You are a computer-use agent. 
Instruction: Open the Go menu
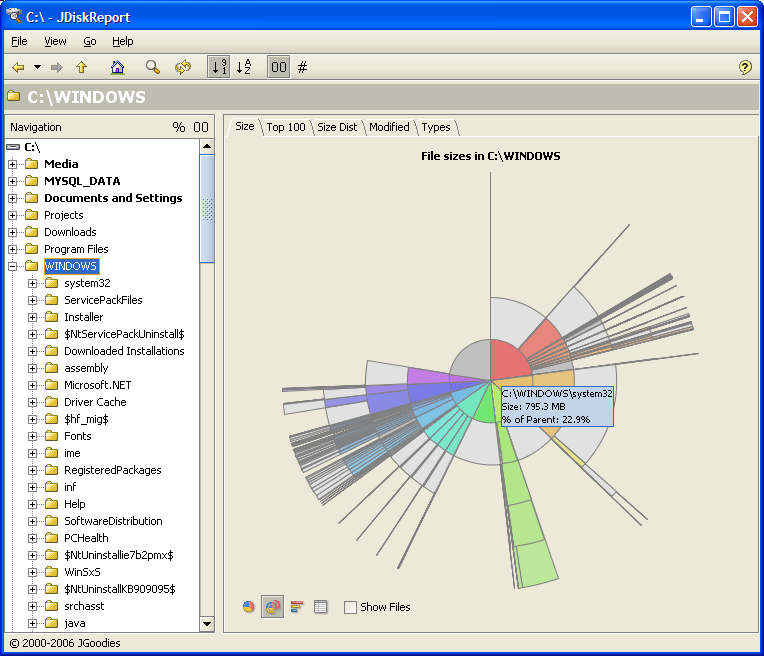point(90,41)
